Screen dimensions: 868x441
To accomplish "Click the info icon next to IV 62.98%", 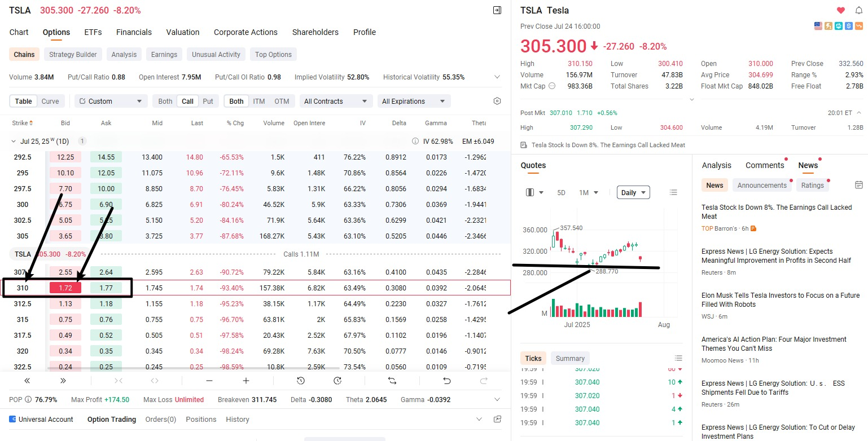I will coord(415,141).
